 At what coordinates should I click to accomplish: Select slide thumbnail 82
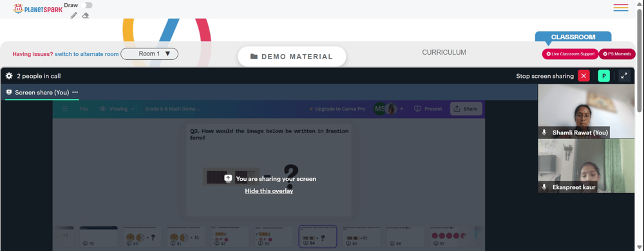(x=230, y=237)
